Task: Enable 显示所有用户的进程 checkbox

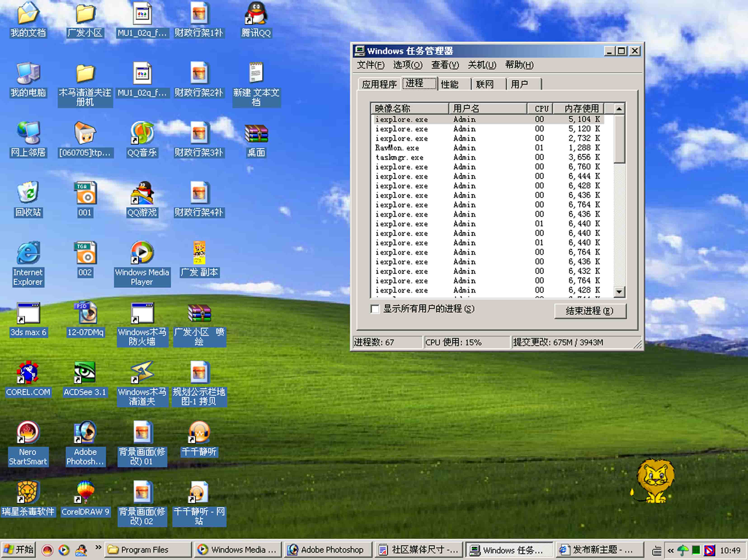Action: [x=375, y=309]
